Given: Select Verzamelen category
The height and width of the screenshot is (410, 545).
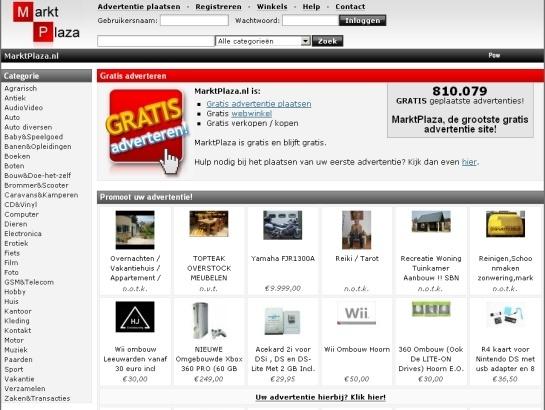Looking at the screenshot, I should (25, 389).
